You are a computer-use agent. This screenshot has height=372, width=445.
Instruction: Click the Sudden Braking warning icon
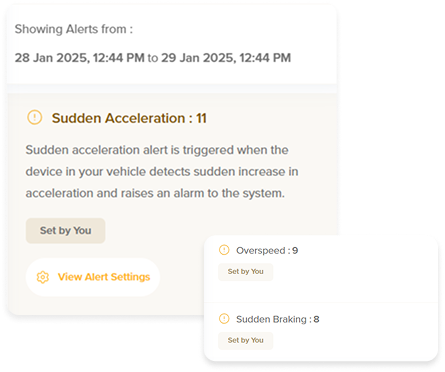[224, 319]
